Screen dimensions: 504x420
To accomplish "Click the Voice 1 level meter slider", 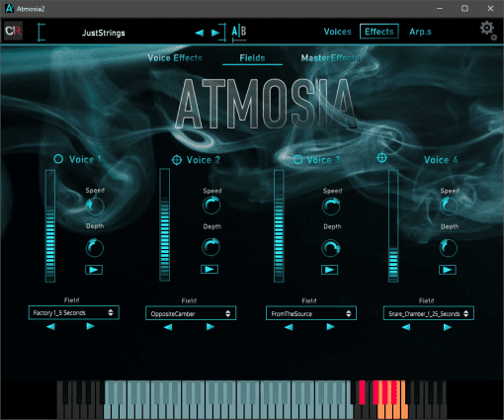I will pos(50,226).
